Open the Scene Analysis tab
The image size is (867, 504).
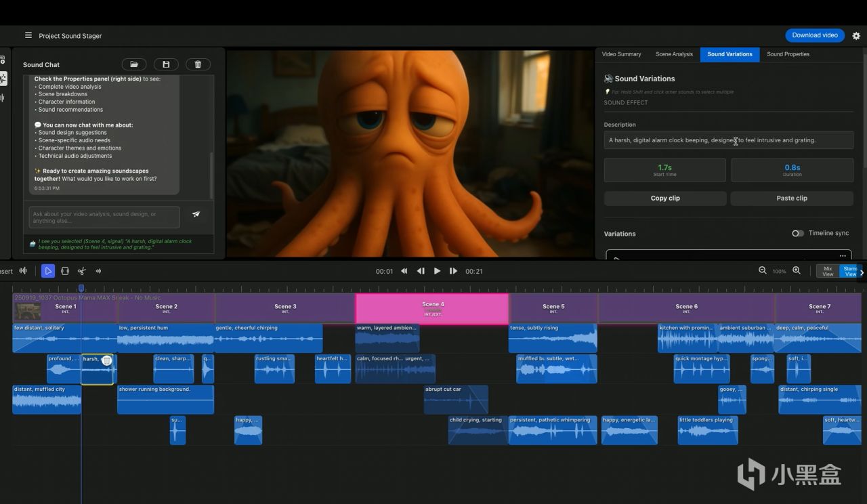[674, 54]
